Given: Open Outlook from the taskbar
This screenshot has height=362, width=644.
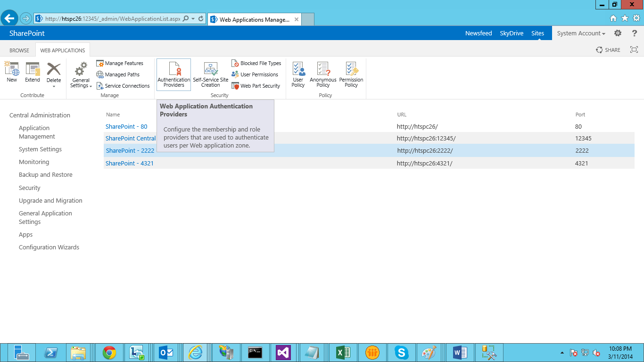Looking at the screenshot, I should [x=166, y=353].
